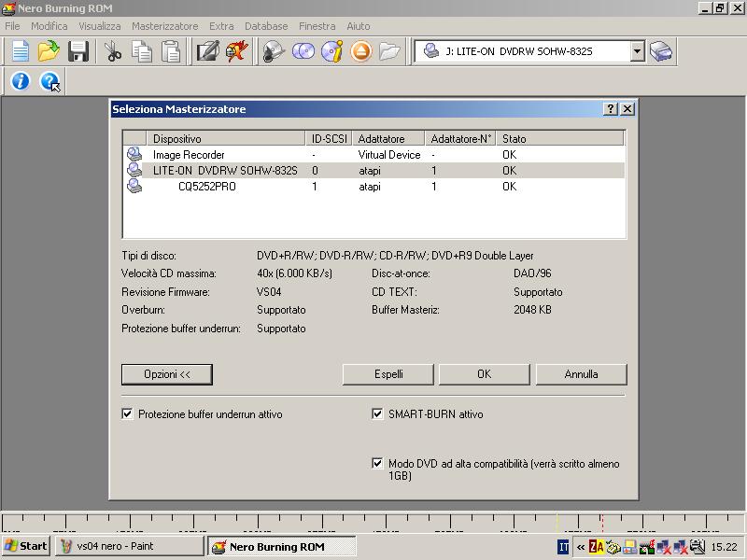Copy with the two-pages toolbar icon
The width and height of the screenshot is (747, 560).
tap(142, 51)
